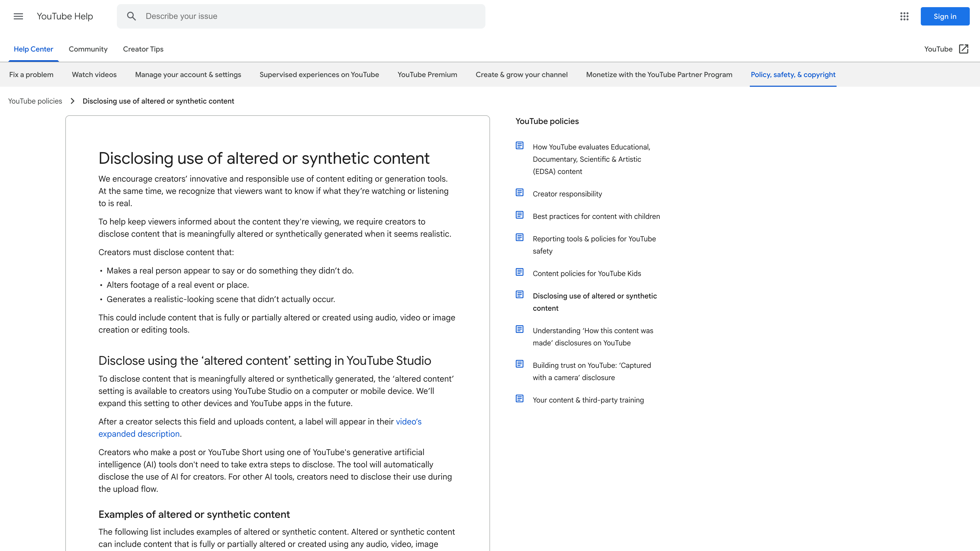Open the Google apps grid
The height and width of the screenshot is (551, 980).
click(904, 16)
